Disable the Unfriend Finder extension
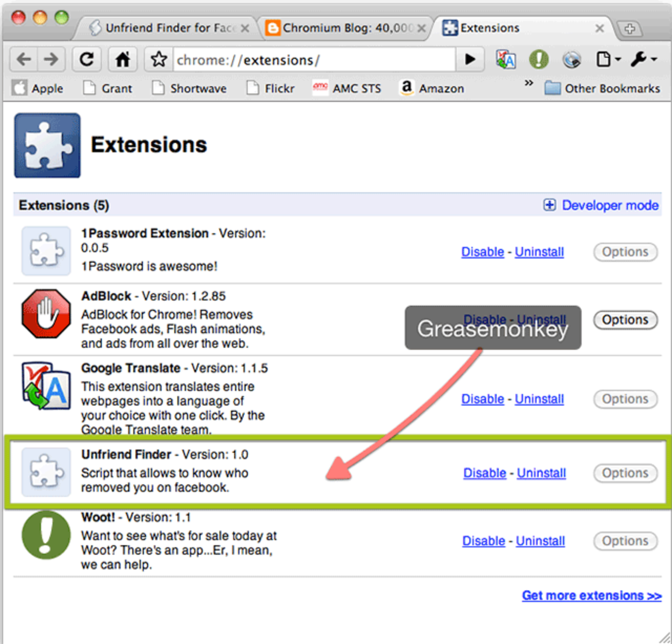The width and height of the screenshot is (672, 644). click(x=484, y=473)
